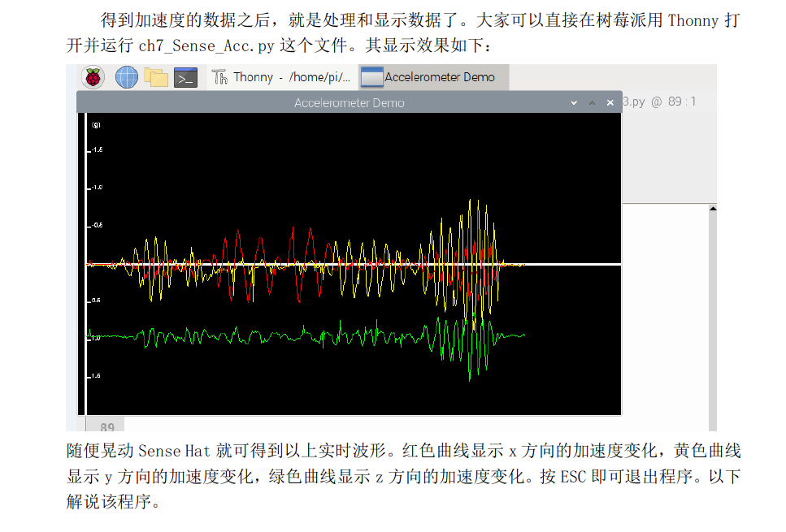Open the Terminal icon in taskbar
This screenshot has height=532, width=786.
coord(185,78)
